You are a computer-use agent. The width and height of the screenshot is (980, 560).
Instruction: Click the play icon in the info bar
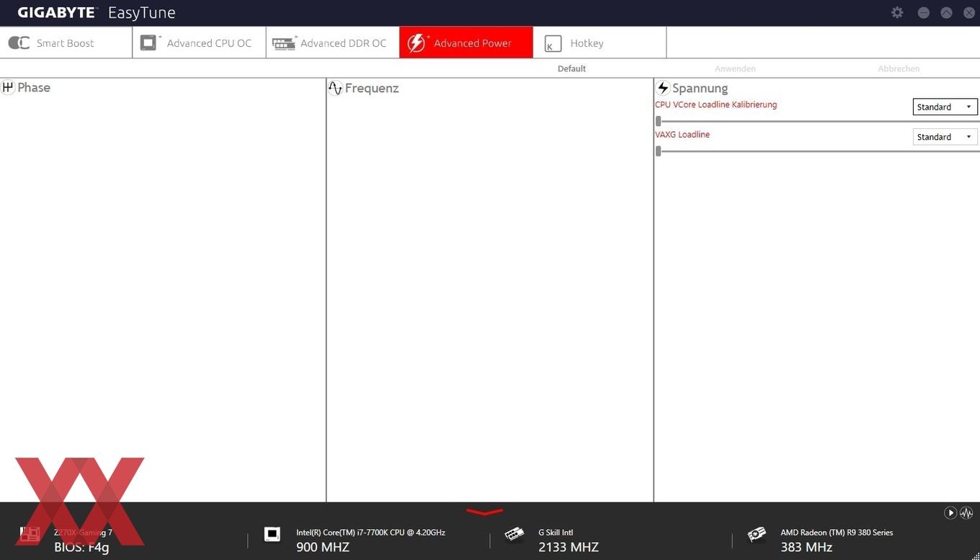click(950, 512)
